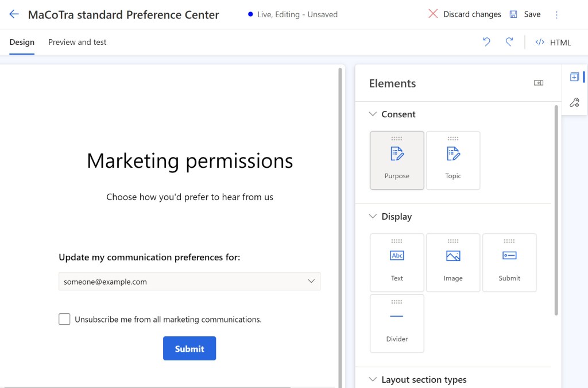Redo the last change
Viewport: 588px width, 388px height.
[509, 42]
